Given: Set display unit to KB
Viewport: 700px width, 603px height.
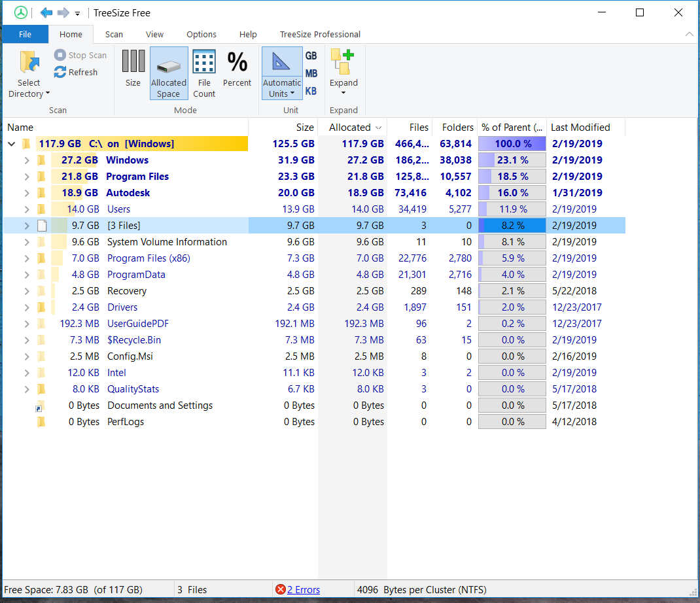Looking at the screenshot, I should 311,91.
